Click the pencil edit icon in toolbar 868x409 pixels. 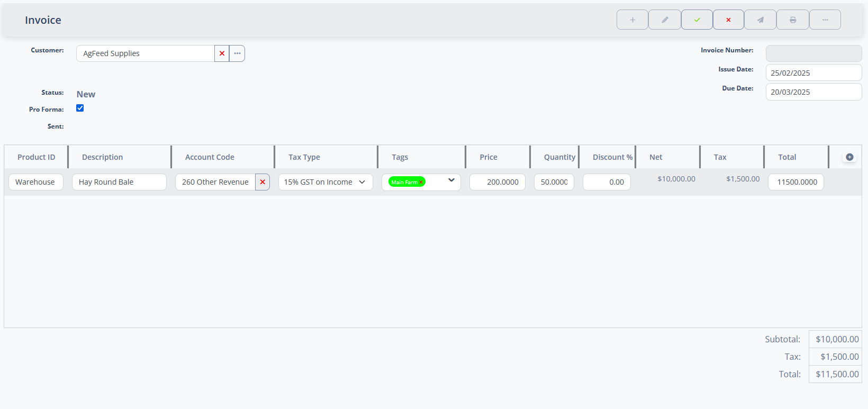coord(665,20)
